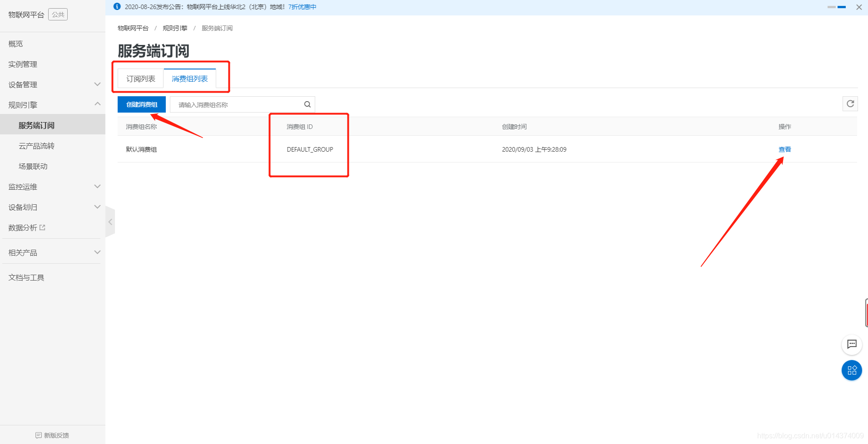
Task: Click the 消费组名称 column header
Action: (x=141, y=127)
